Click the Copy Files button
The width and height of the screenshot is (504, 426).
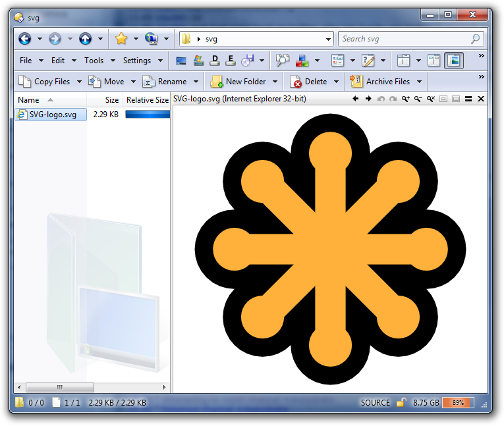click(44, 82)
